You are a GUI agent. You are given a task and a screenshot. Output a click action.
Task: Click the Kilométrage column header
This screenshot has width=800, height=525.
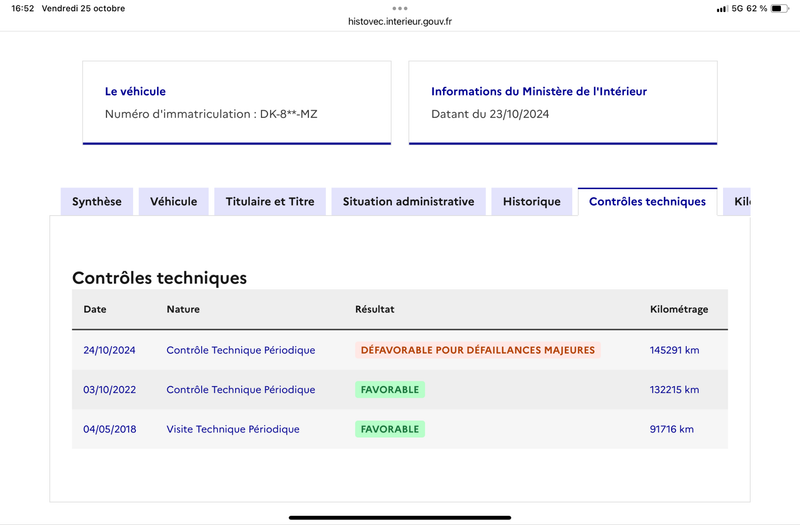click(x=679, y=309)
